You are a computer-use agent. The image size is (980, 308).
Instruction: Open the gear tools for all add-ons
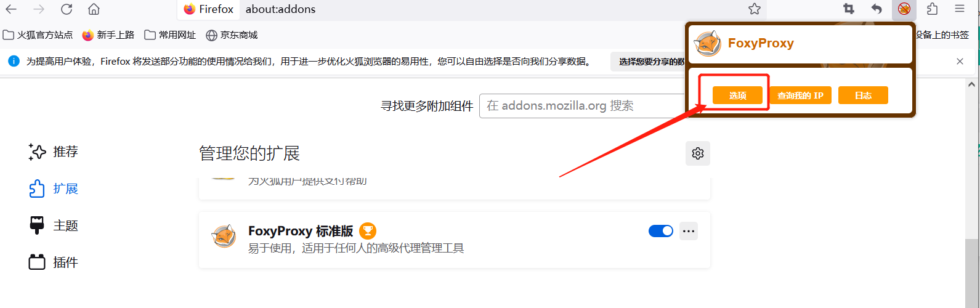point(698,153)
